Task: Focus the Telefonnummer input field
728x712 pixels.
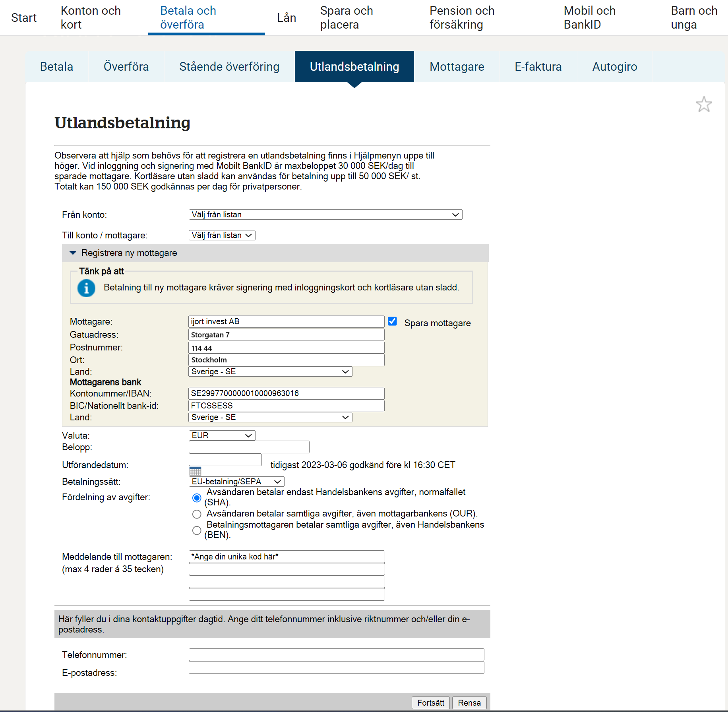Action: pyautogui.click(x=336, y=655)
